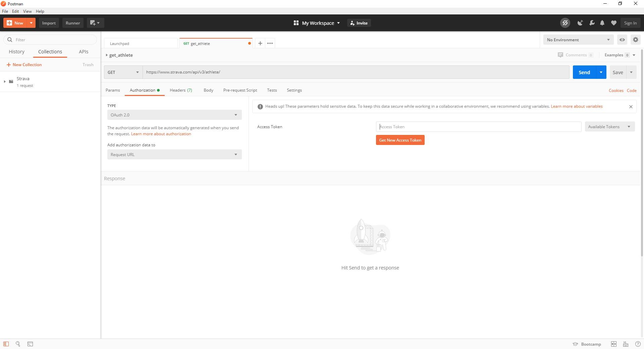Open Learn more about authorization link

tap(161, 134)
